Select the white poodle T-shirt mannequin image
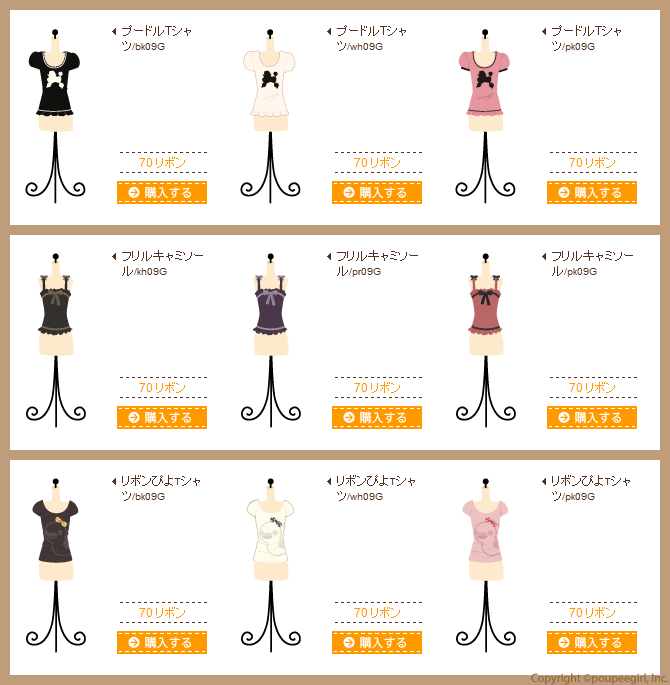Image resolution: width=670 pixels, height=685 pixels. click(270, 116)
